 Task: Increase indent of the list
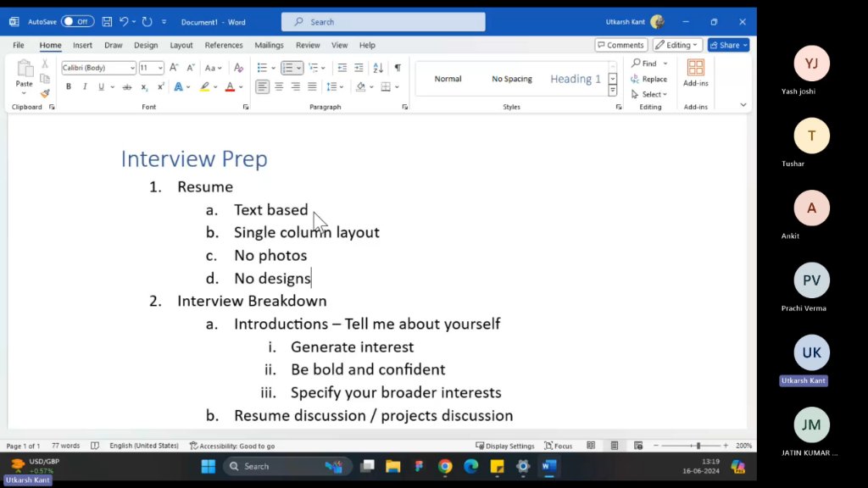pos(359,68)
